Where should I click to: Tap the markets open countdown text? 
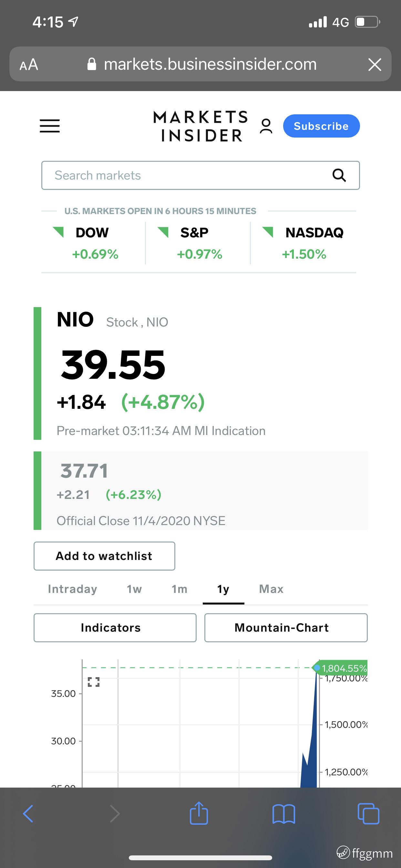160,211
